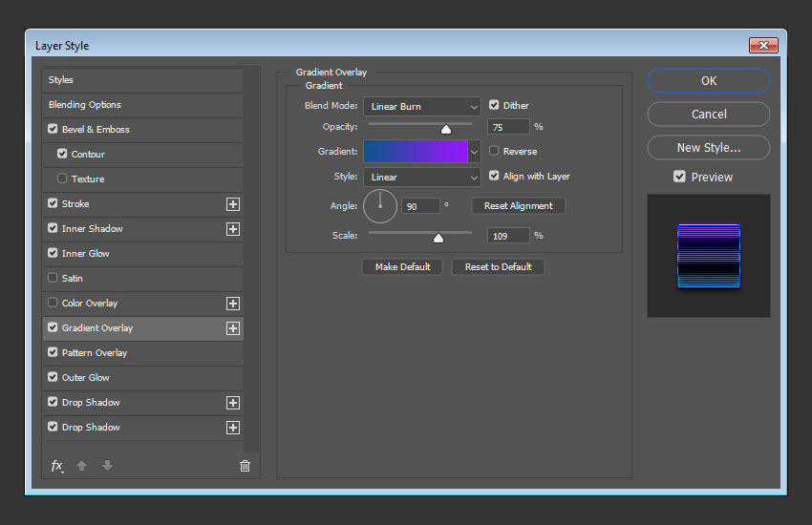Click the trash delete effect icon
This screenshot has width=812, height=525.
tap(245, 466)
